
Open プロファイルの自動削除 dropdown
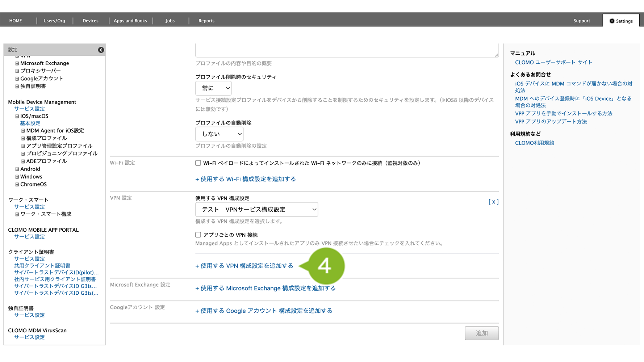(x=219, y=134)
